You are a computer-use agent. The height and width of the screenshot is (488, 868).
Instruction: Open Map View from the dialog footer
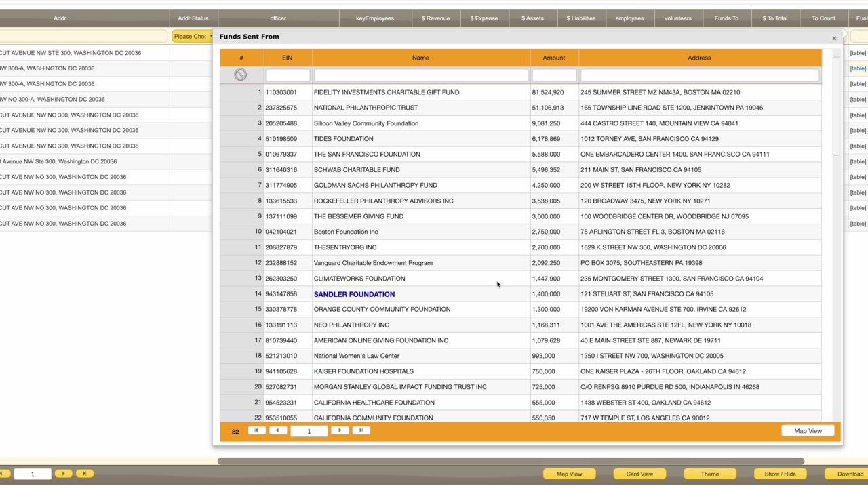pyautogui.click(x=808, y=431)
